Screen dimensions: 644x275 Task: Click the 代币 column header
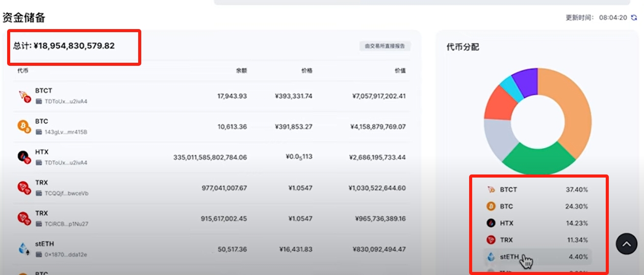tap(23, 70)
